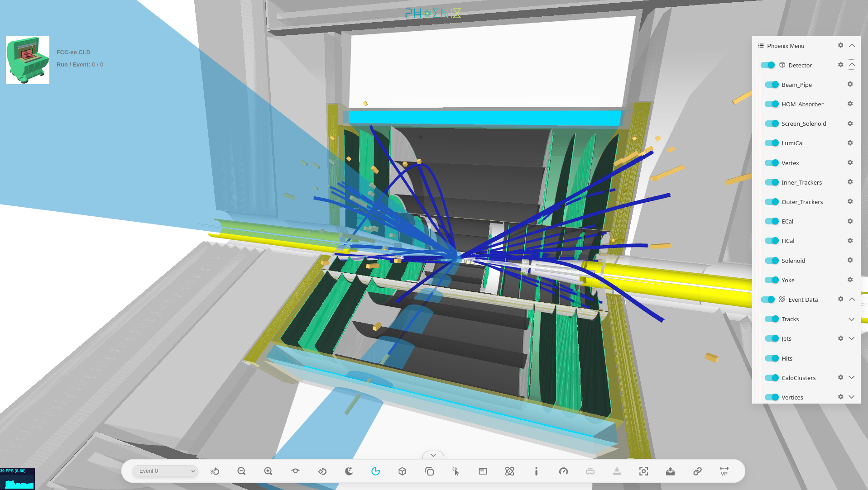
Task: Expand the collapsed toolbar chevron tab
Action: (x=433, y=455)
